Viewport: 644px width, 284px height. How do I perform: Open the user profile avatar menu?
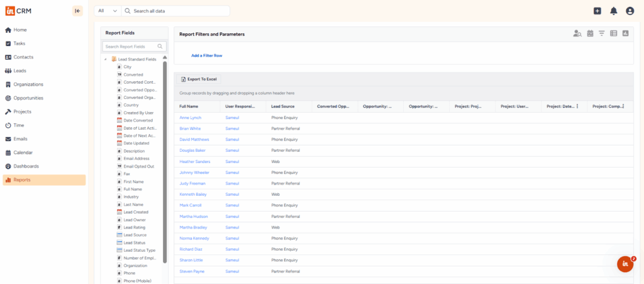[x=630, y=11]
